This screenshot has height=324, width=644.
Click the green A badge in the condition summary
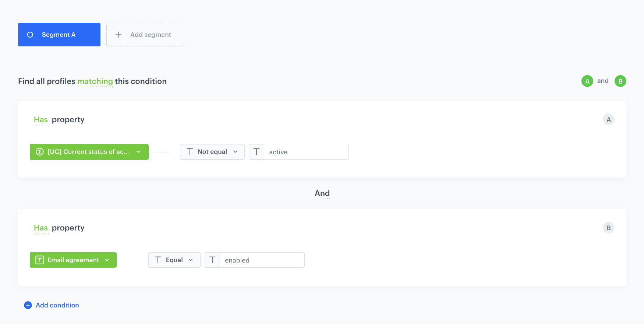(587, 81)
